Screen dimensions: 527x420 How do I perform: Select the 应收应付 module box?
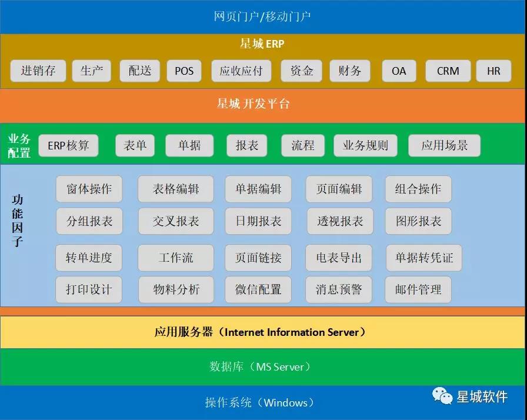(x=241, y=71)
